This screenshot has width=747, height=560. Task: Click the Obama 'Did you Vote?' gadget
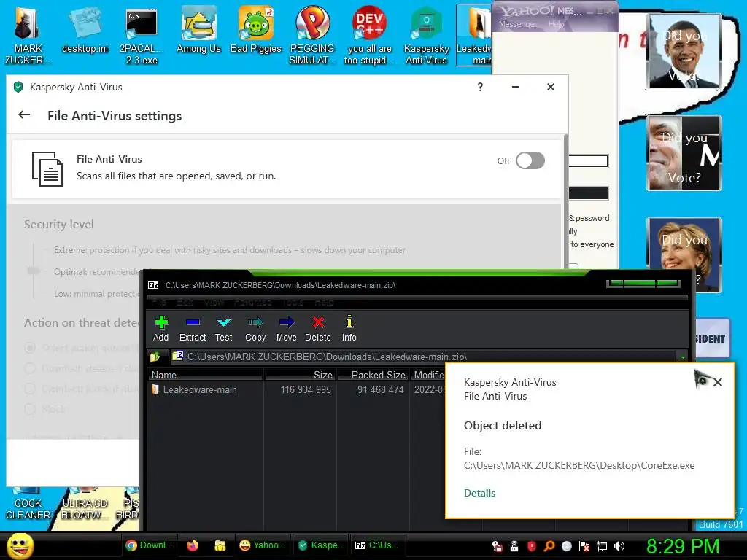tap(684, 52)
